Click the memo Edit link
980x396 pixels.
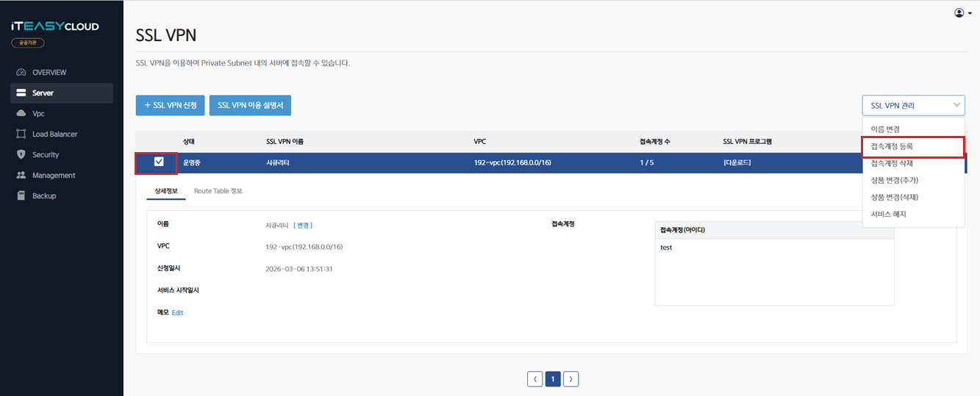(177, 313)
